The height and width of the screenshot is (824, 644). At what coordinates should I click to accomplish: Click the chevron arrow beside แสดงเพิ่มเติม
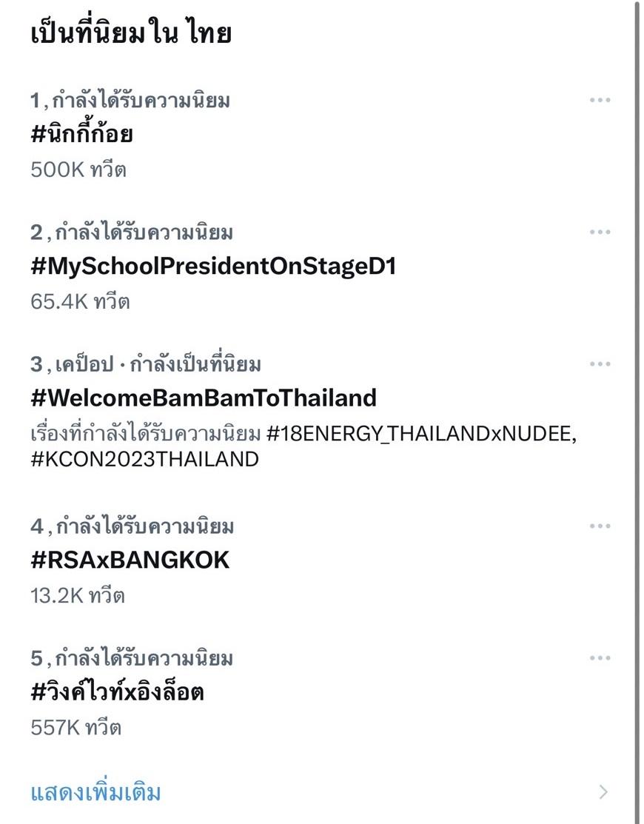[603, 793]
